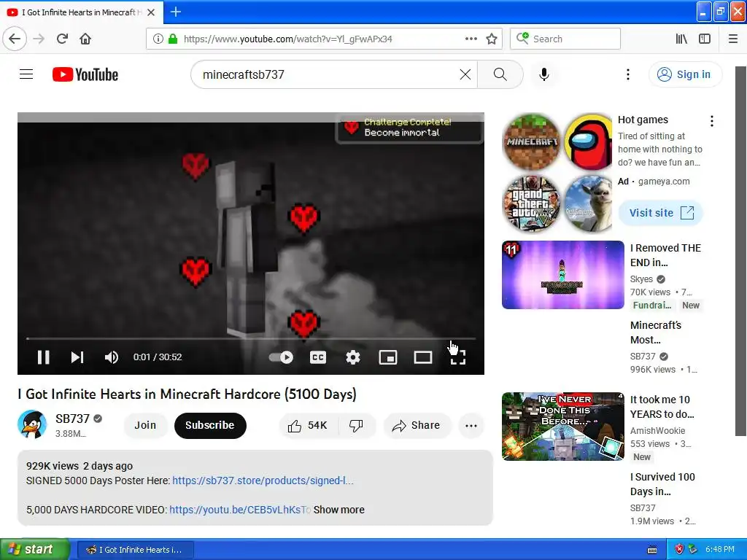View secure connection padlock details

click(x=173, y=39)
